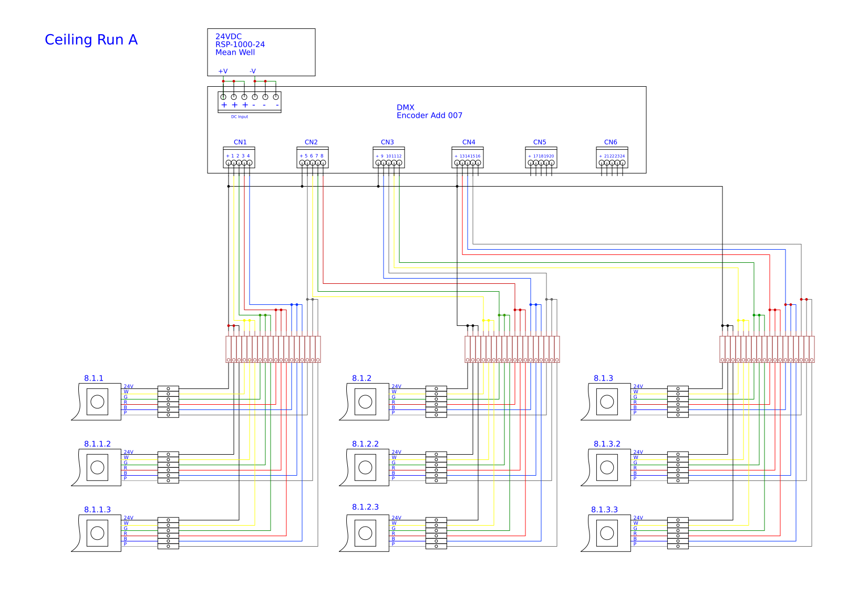Screen dimensions: 868x615
Task: Select the 'Mean Well' manufacturer text
Action: pos(235,53)
